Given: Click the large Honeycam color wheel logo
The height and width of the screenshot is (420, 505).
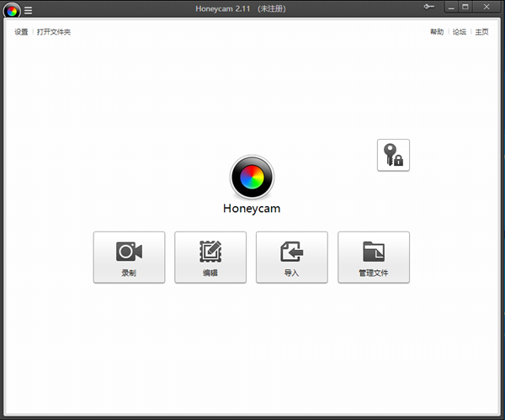Looking at the screenshot, I should click(x=252, y=177).
